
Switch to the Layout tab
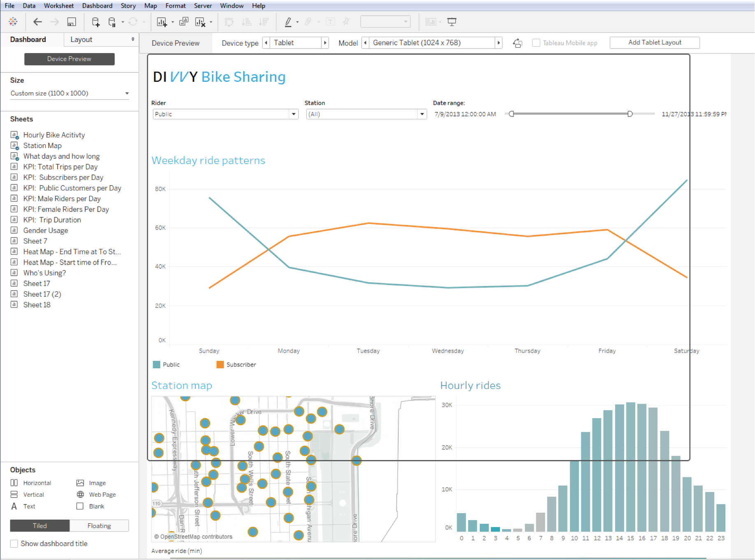pyautogui.click(x=81, y=40)
